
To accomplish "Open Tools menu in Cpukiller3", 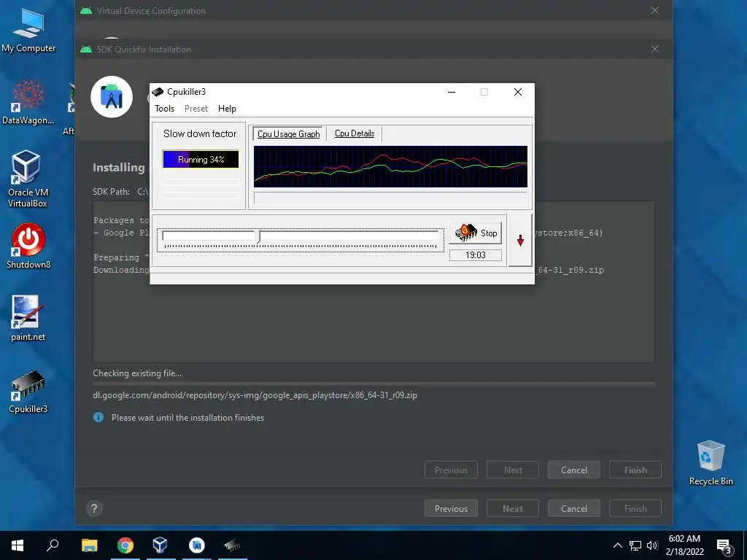I will click(164, 109).
